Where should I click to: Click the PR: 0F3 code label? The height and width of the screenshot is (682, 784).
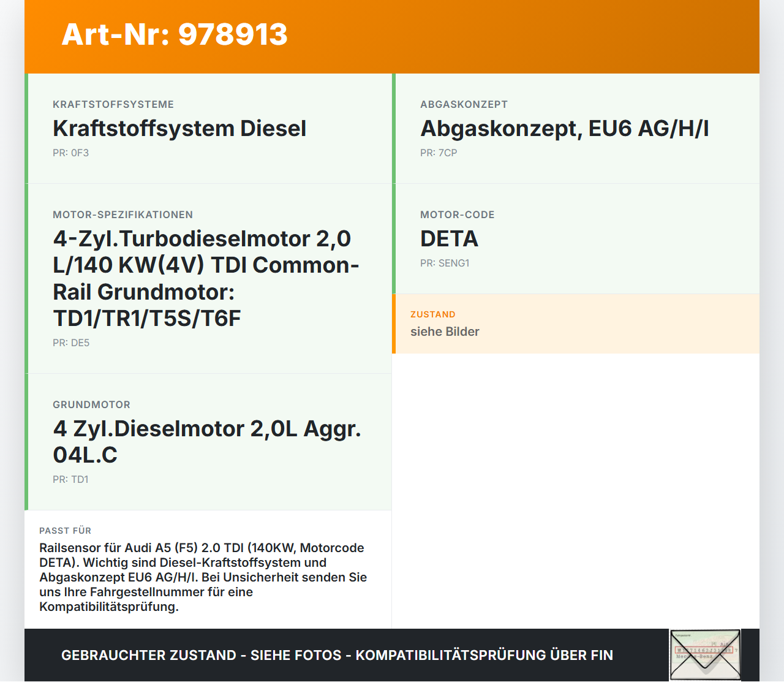(70, 153)
